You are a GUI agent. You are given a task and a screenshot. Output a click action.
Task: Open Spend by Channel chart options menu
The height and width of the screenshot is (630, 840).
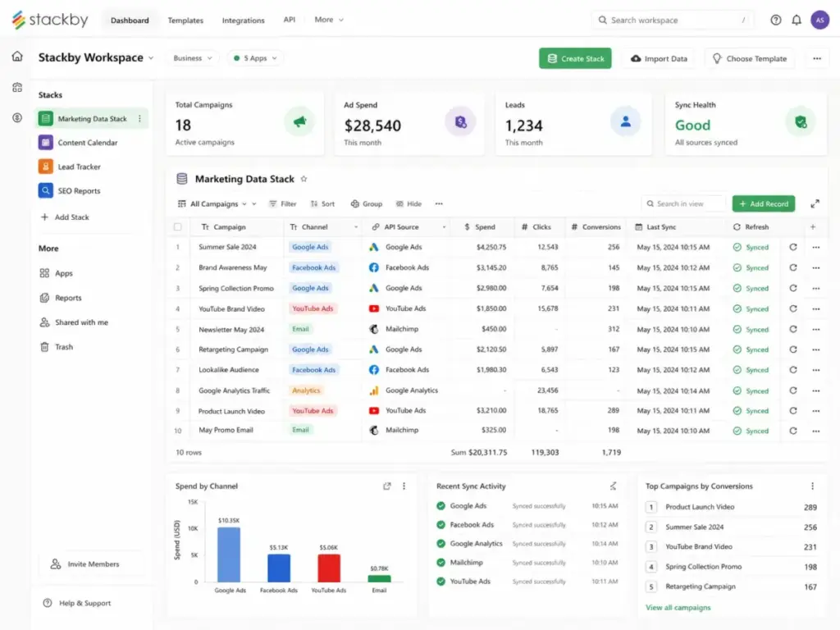404,486
